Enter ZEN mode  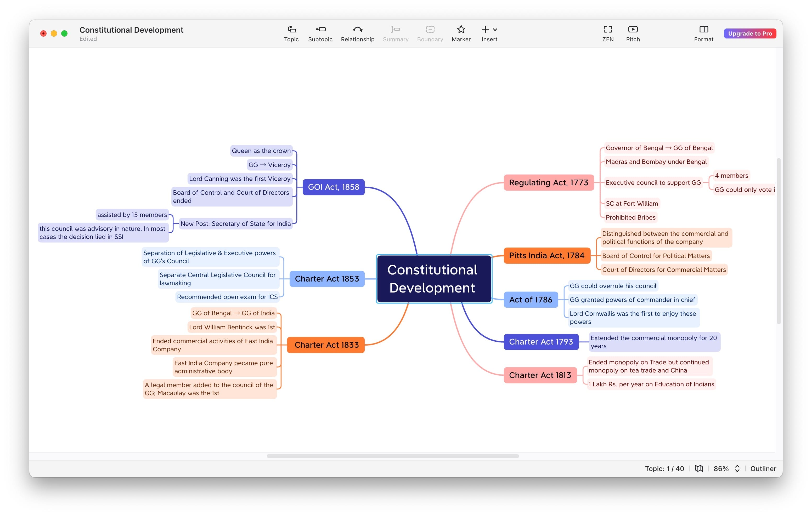tap(608, 33)
